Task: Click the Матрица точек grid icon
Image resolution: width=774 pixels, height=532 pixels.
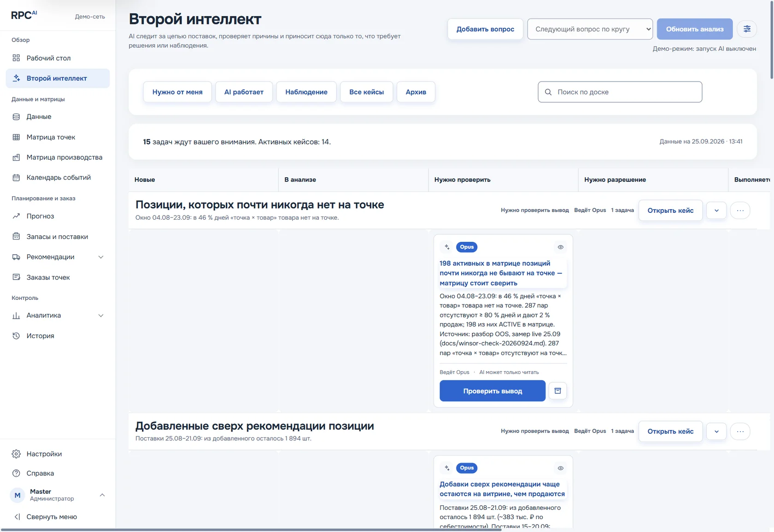Action: [x=16, y=137]
